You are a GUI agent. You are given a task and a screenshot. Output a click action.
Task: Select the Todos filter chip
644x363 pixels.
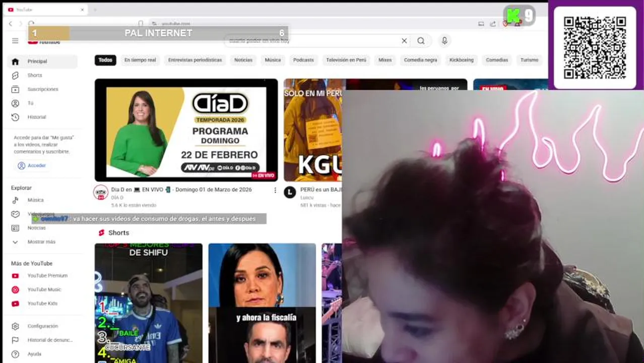tap(105, 60)
